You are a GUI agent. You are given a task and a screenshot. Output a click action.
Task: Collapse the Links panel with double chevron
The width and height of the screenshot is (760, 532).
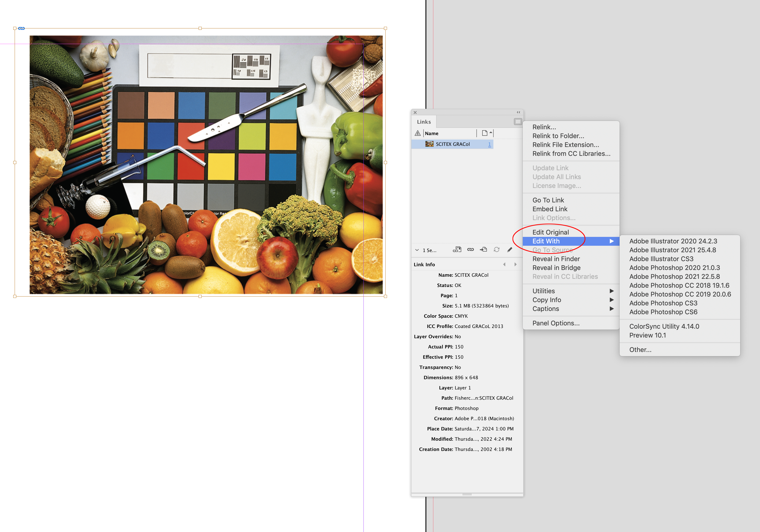click(518, 113)
